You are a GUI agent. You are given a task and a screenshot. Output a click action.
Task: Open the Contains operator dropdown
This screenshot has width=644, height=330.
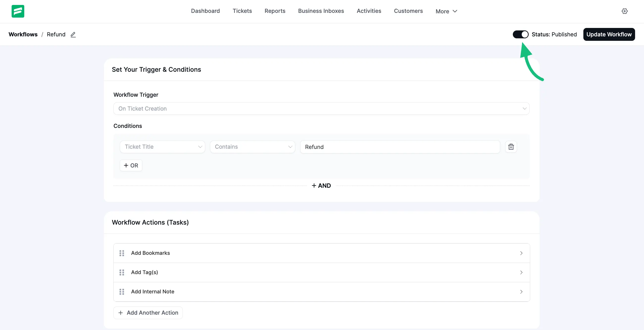pos(252,147)
